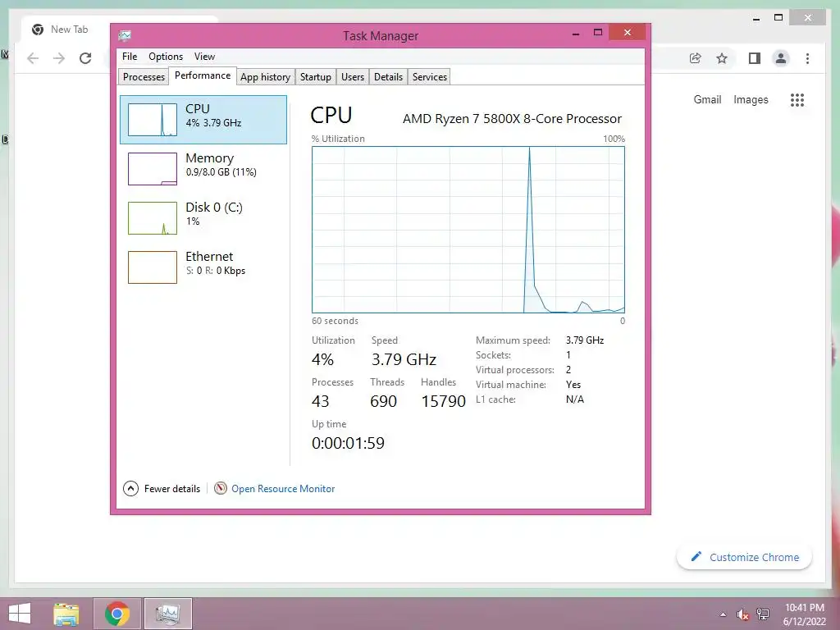Screen dimensions: 840x630
Task: Click the AMD Ryzen 7 5800X processor name
Action: point(512,118)
